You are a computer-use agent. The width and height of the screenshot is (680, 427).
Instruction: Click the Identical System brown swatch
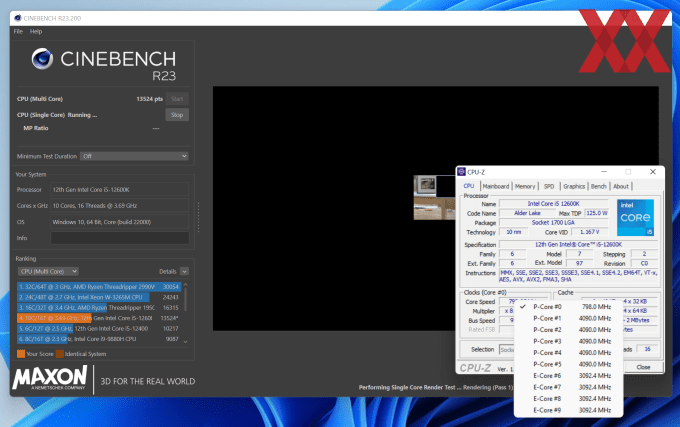tap(60, 354)
